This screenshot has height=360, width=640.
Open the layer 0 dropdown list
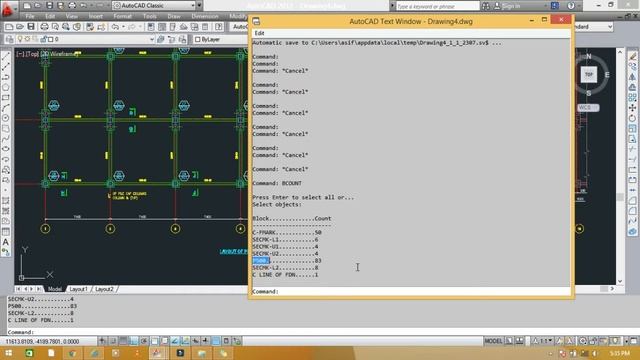(85, 39)
